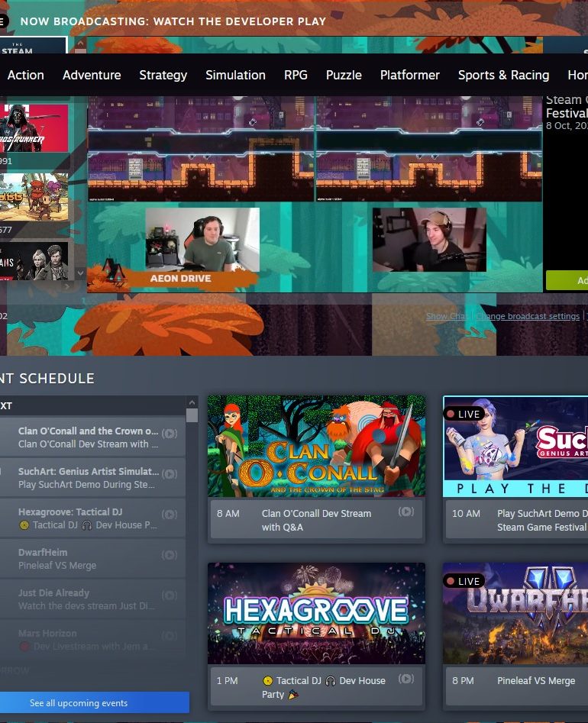Viewport: 588px width, 723px height.
Task: Select 'Hexagroove: Tactical DJ' schedule row
Action: pos(92,518)
